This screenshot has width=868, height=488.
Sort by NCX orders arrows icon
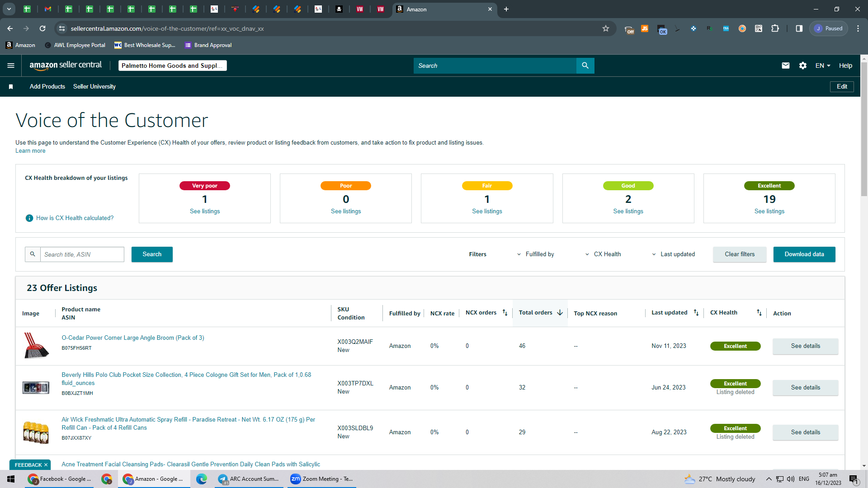[x=505, y=313]
